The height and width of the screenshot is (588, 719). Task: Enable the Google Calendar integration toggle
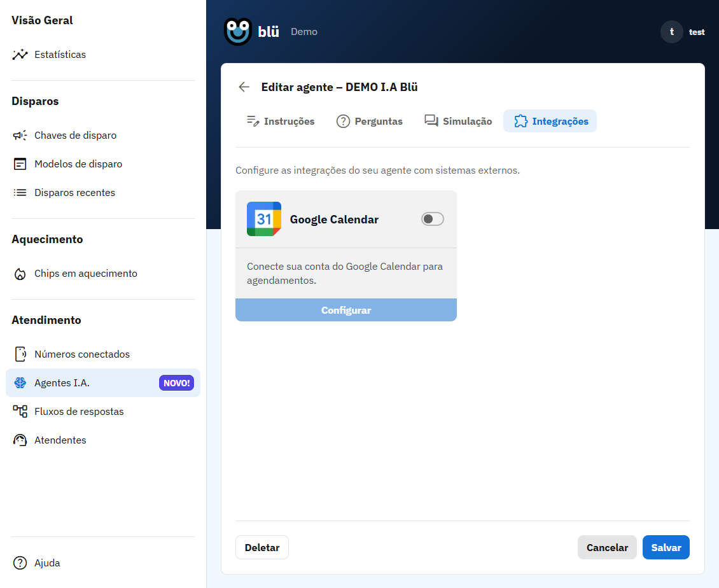(433, 220)
